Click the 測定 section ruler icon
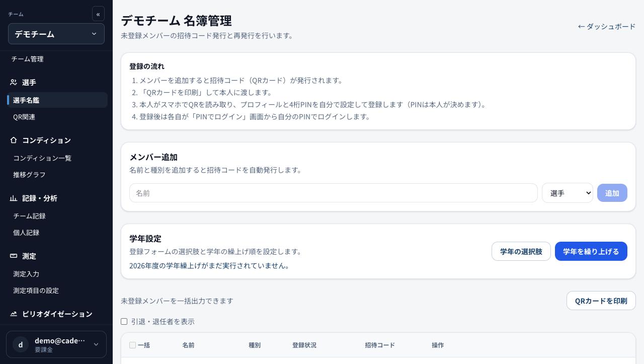The height and width of the screenshot is (364, 644). (14, 256)
